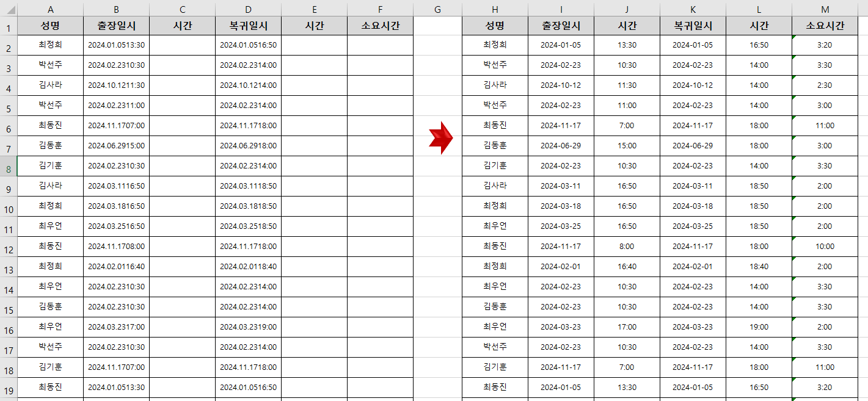This screenshot has width=868, height=401.
Task: Select the 복귀일시 header cell in column K
Action: pyautogui.click(x=692, y=26)
